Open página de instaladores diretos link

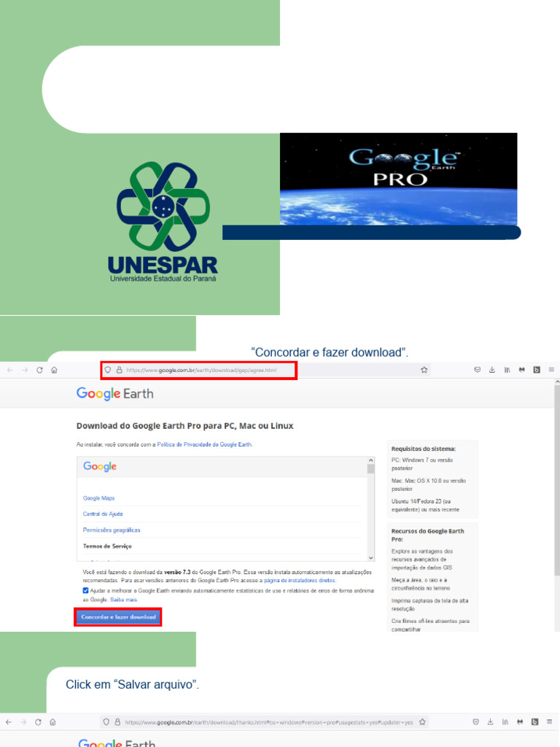tap(300, 581)
